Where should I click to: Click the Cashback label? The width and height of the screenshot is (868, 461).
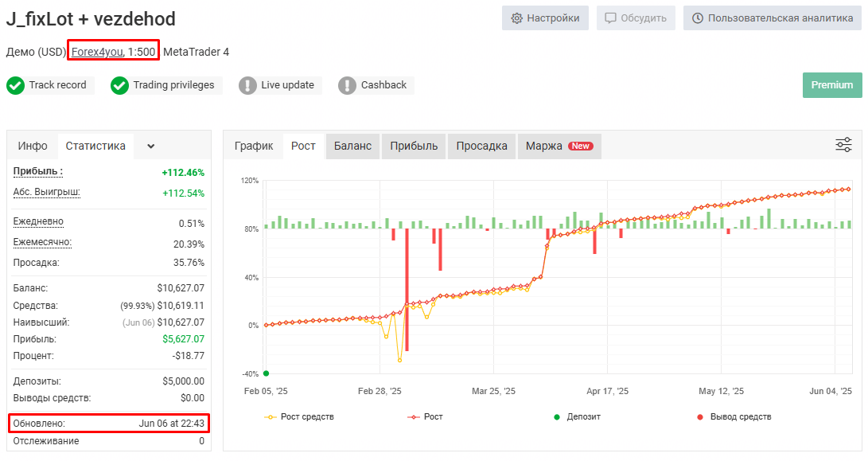click(383, 84)
